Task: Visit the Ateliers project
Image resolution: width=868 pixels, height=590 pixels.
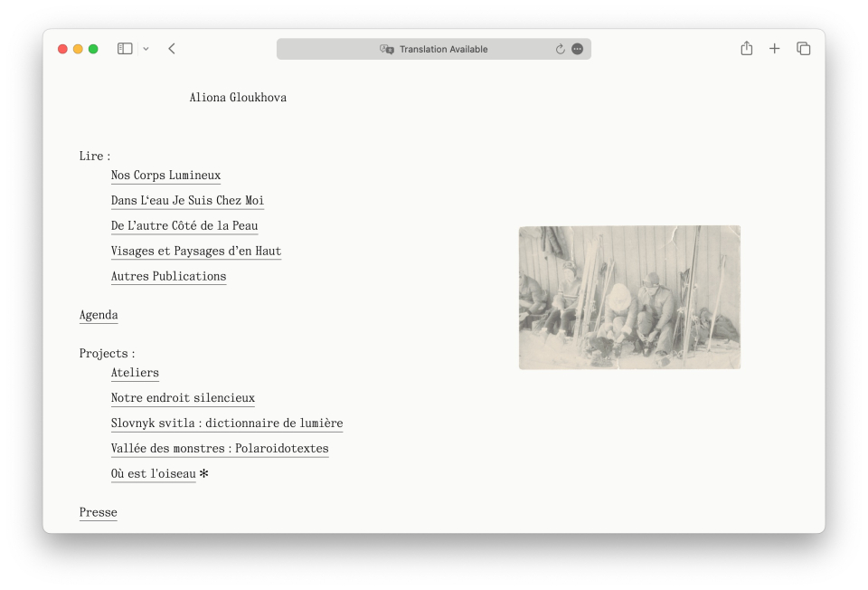Action: pos(135,373)
